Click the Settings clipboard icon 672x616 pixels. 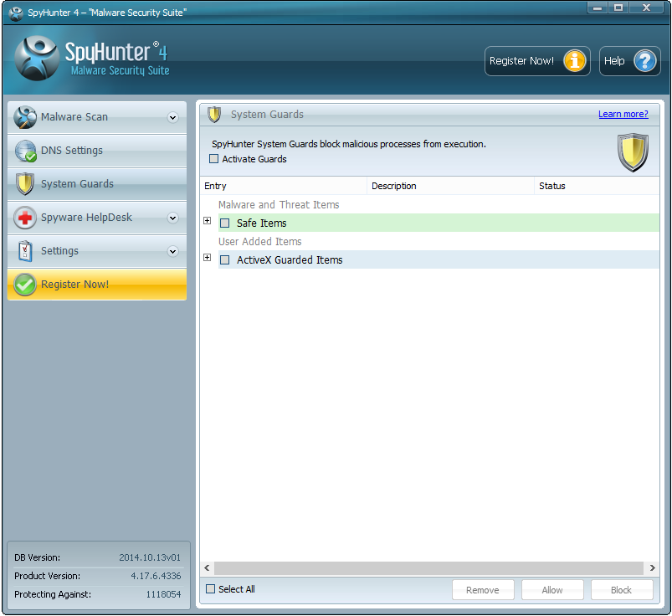point(25,251)
